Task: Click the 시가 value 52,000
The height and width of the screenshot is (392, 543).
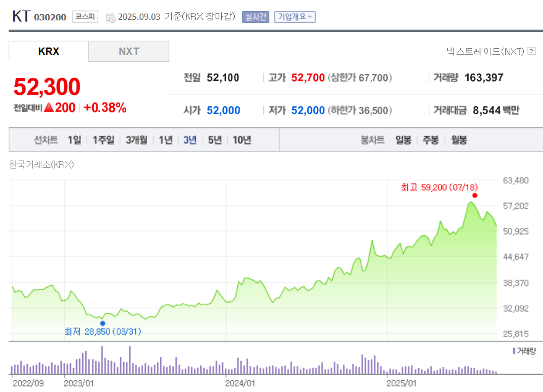Action: pos(224,111)
